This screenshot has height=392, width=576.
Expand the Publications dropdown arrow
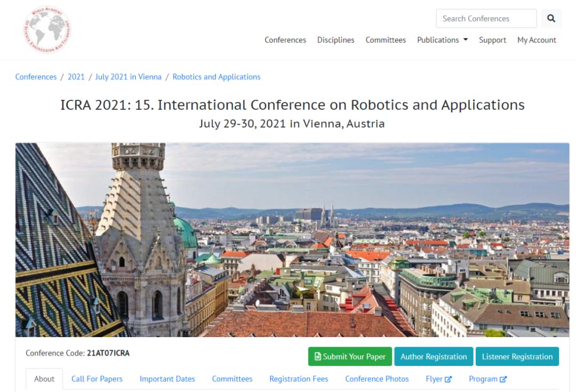(466, 39)
